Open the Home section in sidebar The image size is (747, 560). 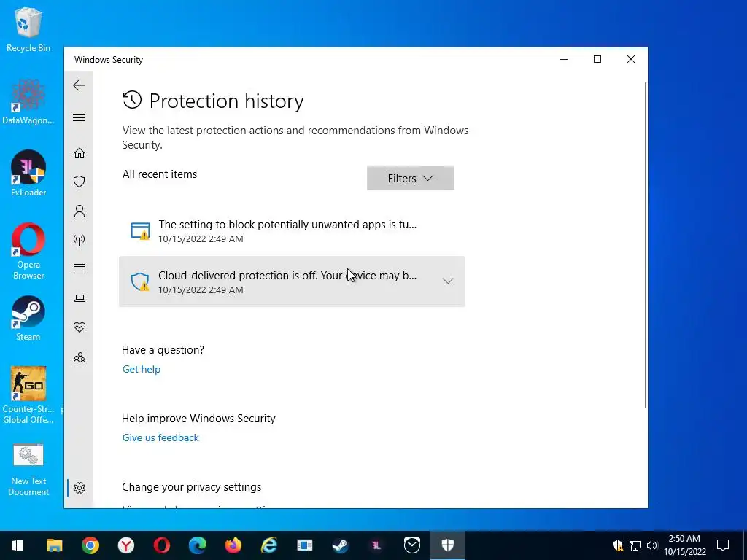point(80,152)
